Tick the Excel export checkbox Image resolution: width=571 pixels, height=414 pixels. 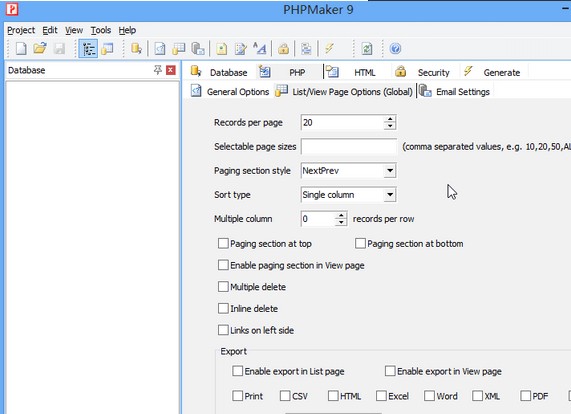[x=381, y=396]
